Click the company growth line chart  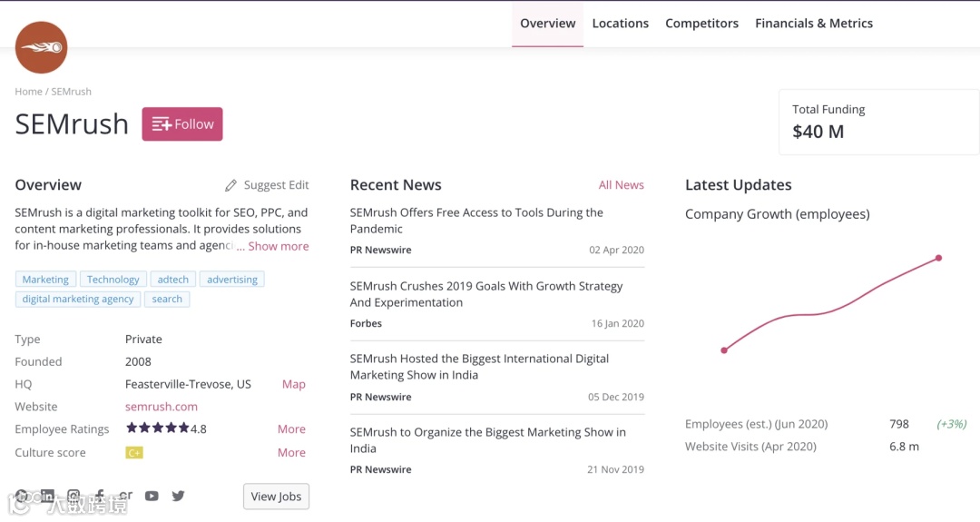pyautogui.click(x=831, y=304)
